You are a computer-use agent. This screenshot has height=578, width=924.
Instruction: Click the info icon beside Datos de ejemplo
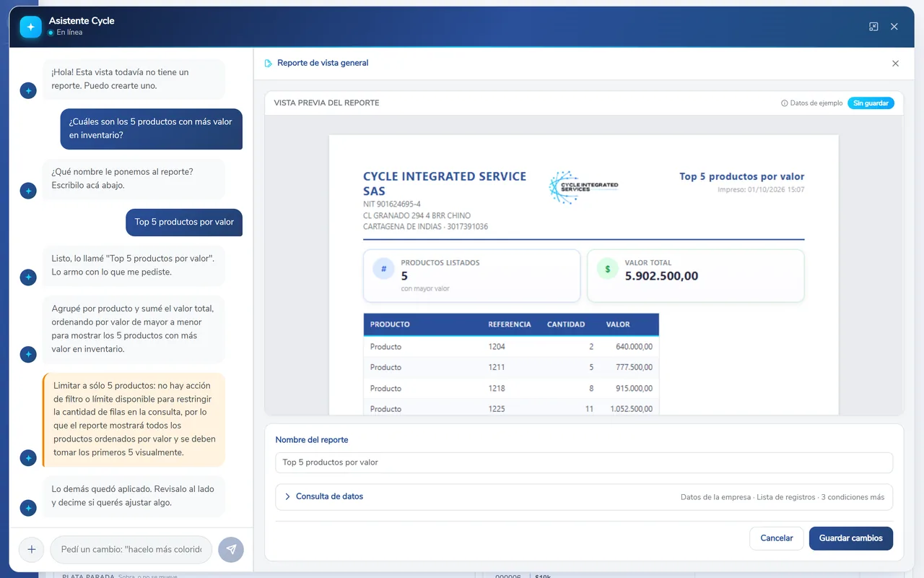(x=785, y=103)
